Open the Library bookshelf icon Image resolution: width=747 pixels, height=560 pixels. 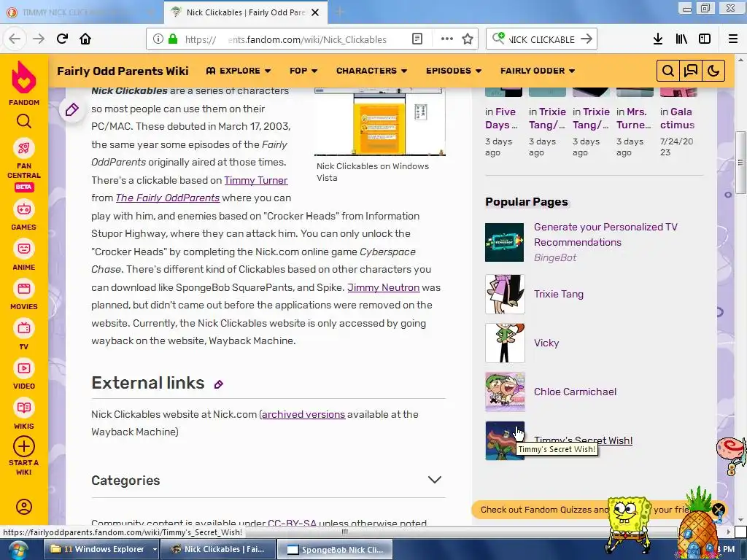(681, 39)
